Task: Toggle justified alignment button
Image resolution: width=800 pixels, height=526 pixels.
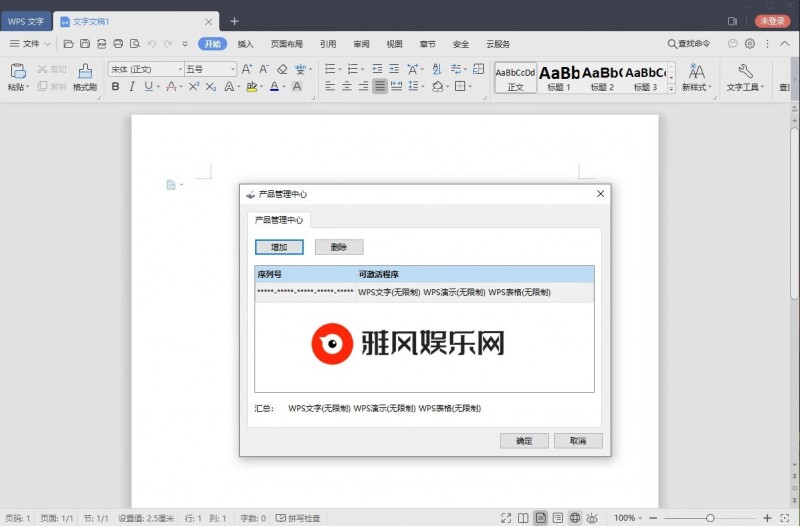Action: (x=380, y=86)
